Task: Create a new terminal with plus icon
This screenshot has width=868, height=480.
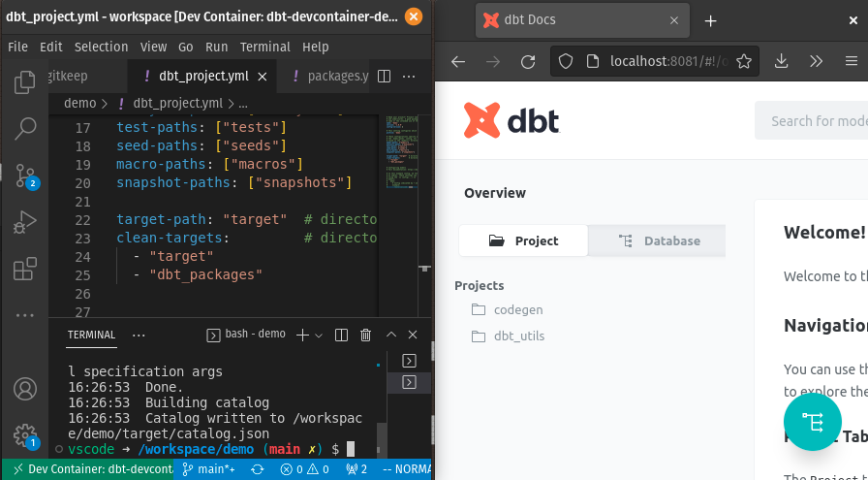Action: click(302, 335)
